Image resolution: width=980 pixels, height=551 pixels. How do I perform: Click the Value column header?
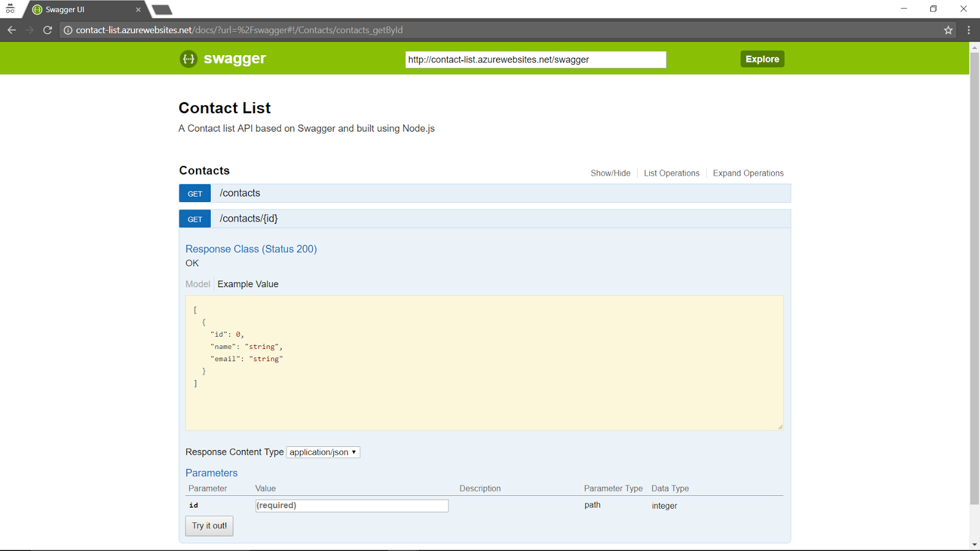point(265,489)
